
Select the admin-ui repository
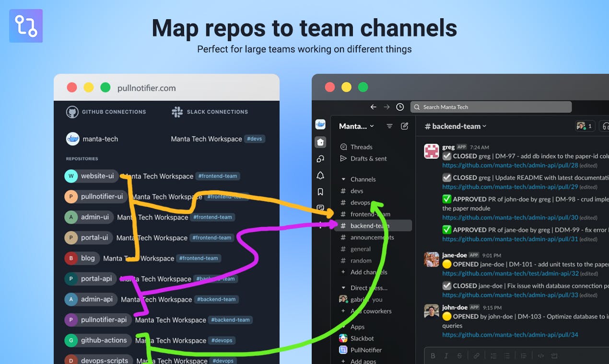coord(89,217)
